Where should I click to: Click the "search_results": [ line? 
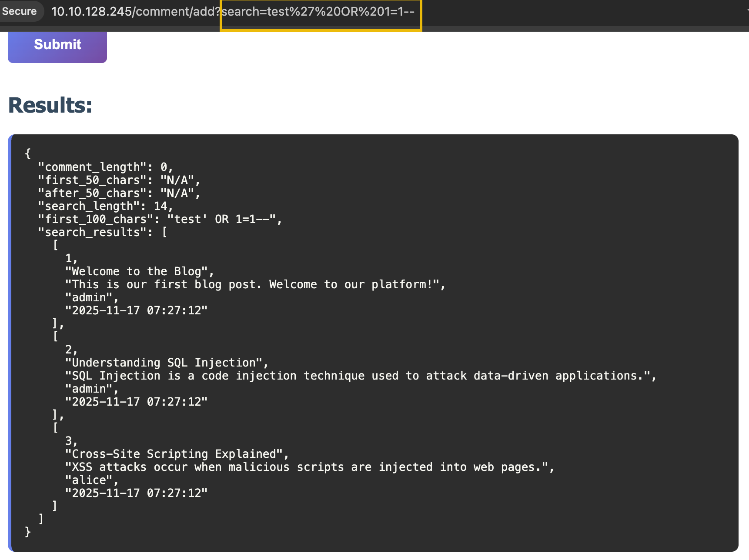(x=103, y=232)
